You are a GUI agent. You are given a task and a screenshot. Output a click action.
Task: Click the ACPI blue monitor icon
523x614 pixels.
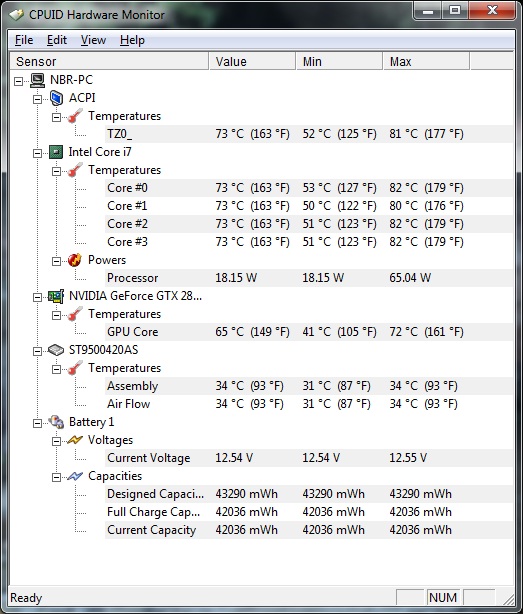56,98
